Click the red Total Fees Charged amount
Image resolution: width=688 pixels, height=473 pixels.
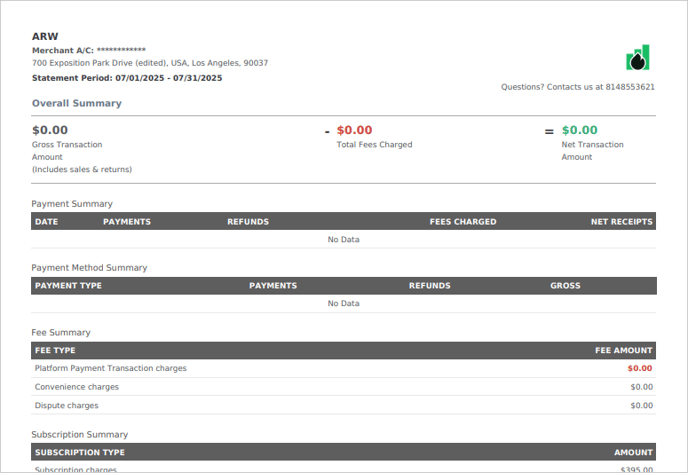pos(354,130)
